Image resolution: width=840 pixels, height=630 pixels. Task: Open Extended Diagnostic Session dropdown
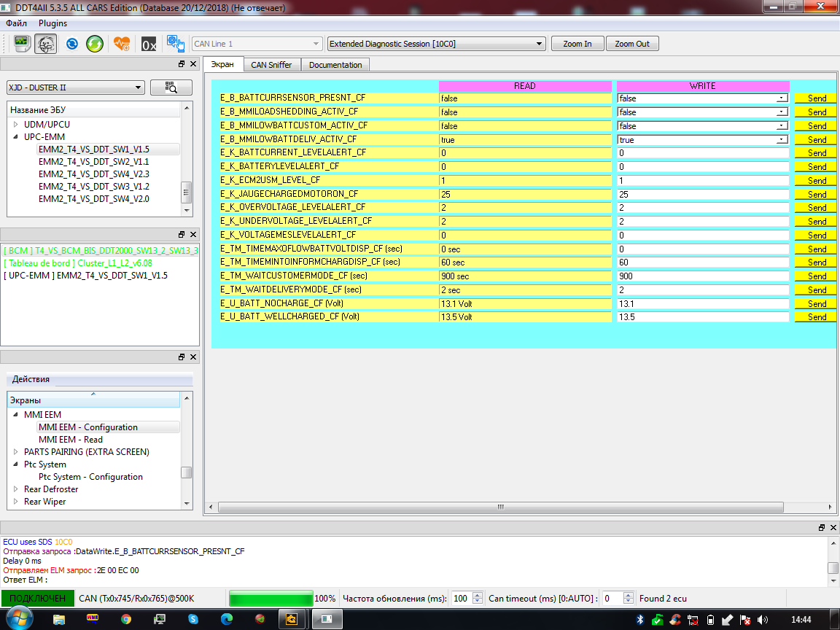(x=436, y=44)
